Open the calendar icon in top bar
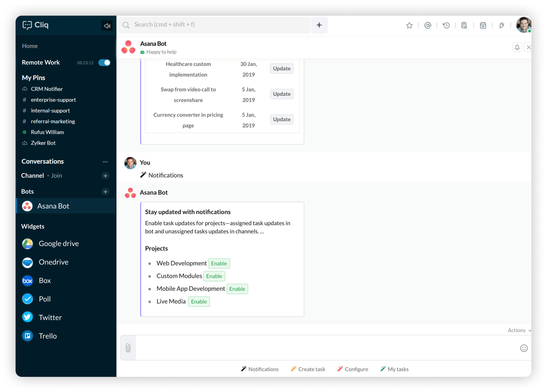 click(483, 25)
